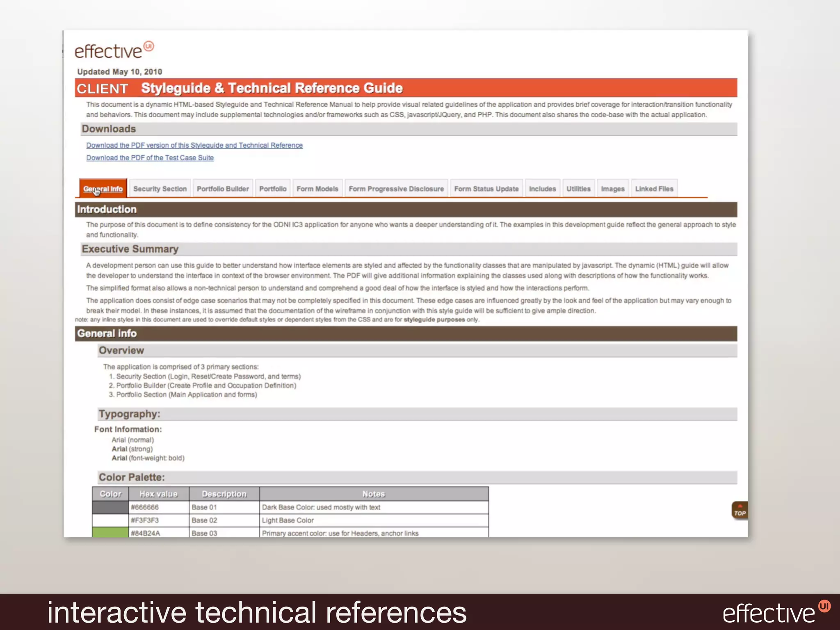Click the 'Light Base Color' note cell
This screenshot has width=840, height=630.
(374, 520)
